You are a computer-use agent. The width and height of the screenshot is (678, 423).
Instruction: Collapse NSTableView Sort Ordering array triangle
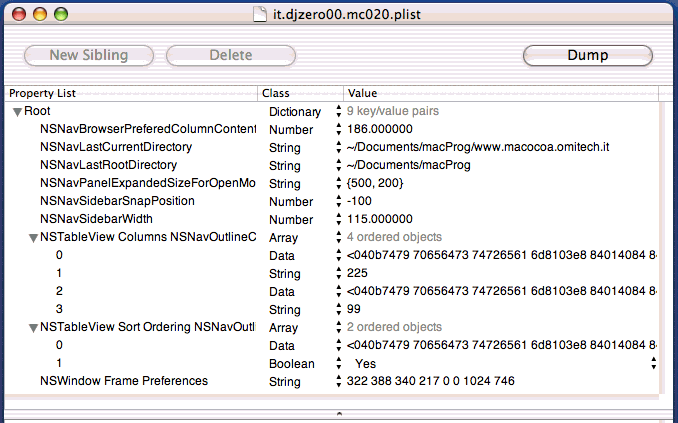[x=33, y=328]
